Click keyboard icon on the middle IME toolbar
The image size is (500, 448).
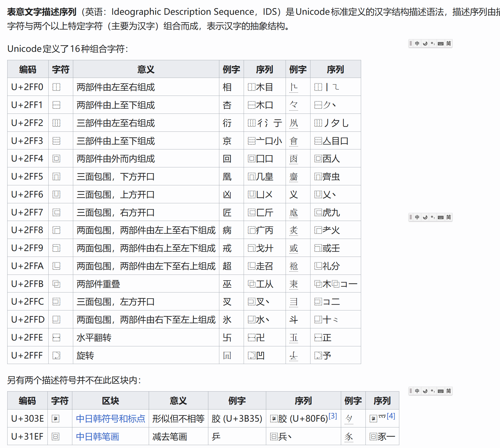coord(441,217)
